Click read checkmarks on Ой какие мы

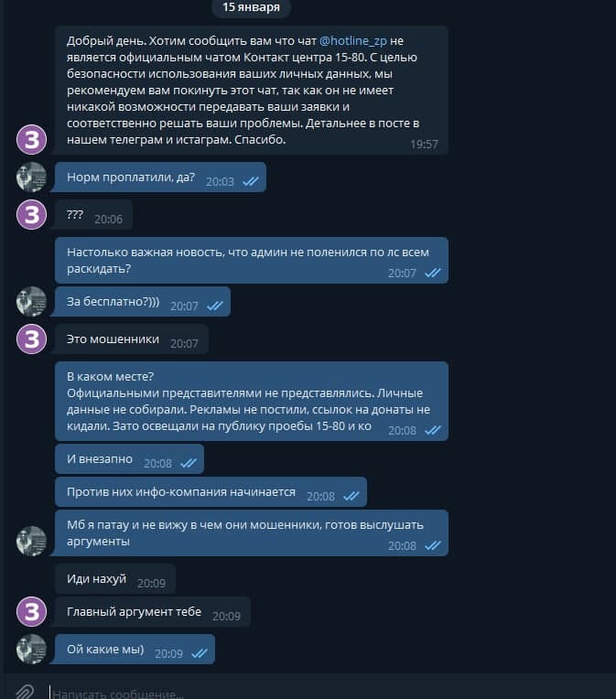click(x=199, y=653)
